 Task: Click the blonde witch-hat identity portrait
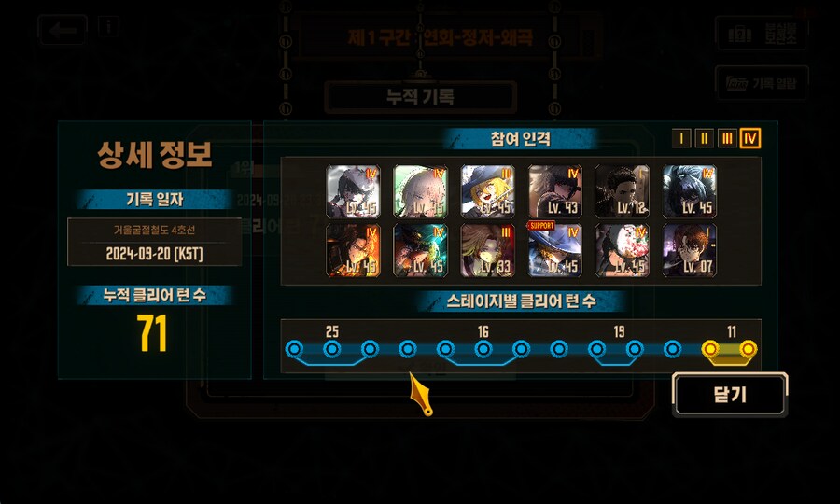[487, 191]
